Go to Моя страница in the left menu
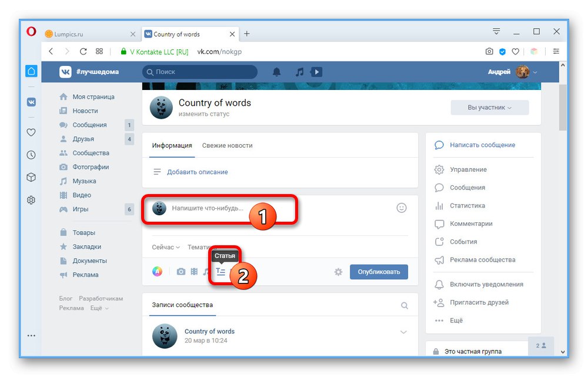Screen dimensions: 588x377 [93, 97]
